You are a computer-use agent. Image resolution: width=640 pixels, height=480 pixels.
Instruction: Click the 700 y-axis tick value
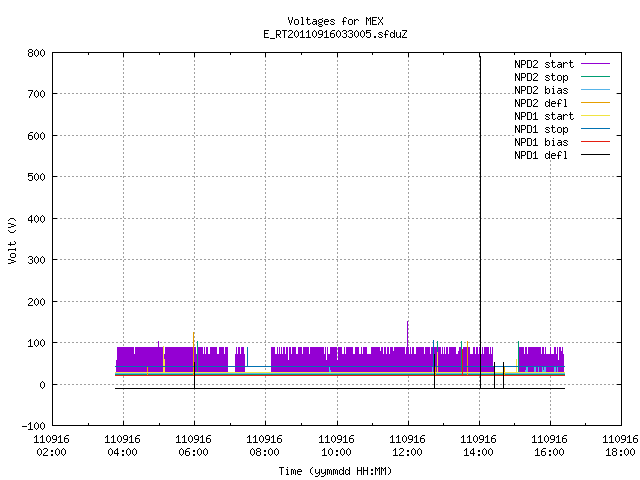click(x=36, y=94)
